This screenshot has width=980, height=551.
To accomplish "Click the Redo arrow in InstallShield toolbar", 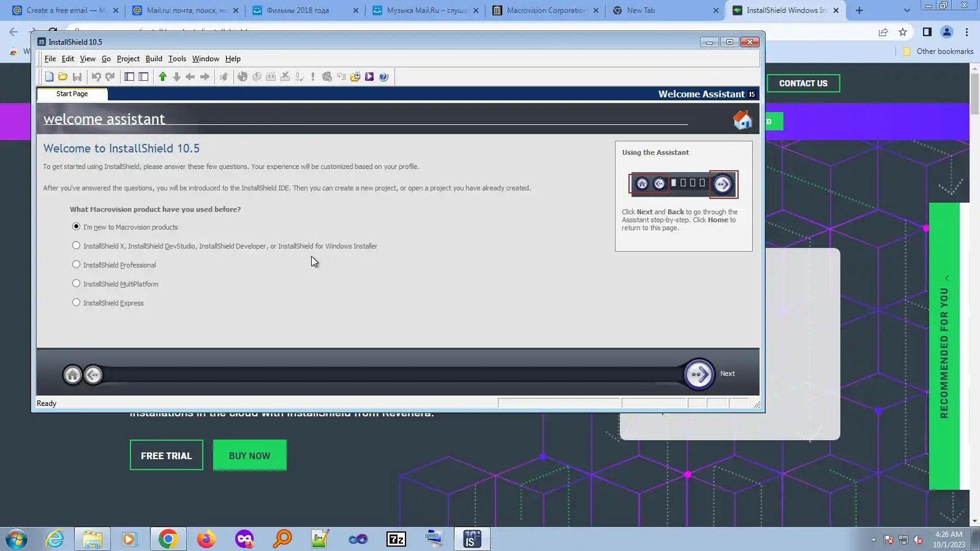I will pos(110,77).
